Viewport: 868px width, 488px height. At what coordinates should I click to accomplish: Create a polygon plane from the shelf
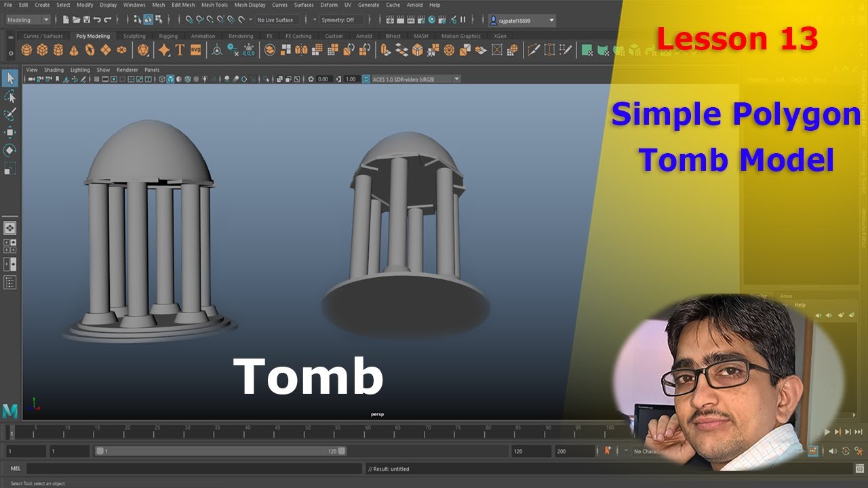tap(105, 49)
